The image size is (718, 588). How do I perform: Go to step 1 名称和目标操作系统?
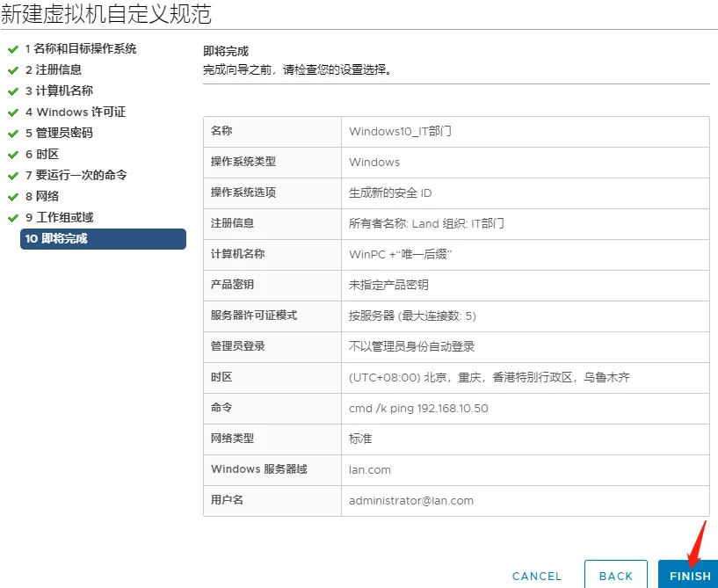(x=80, y=48)
